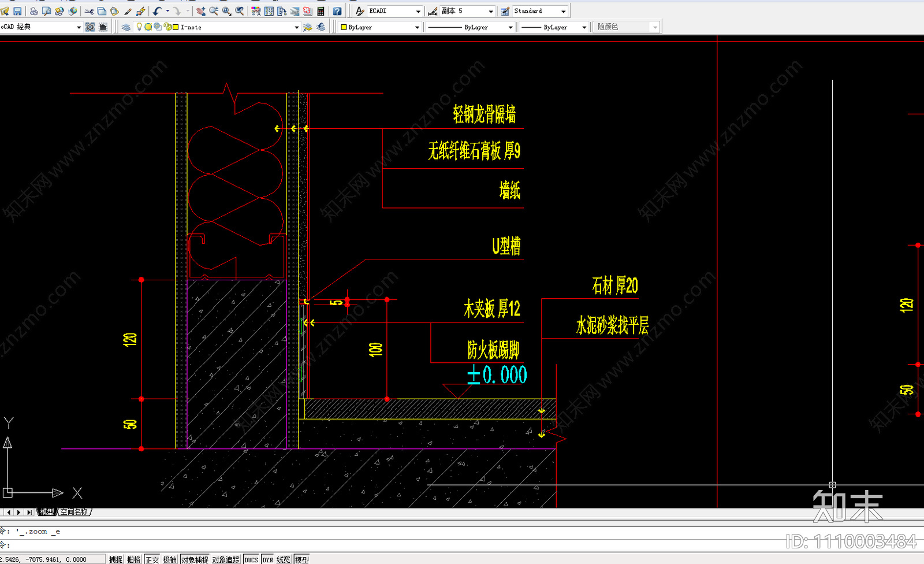Viewport: 924px width, 564px height.
Task: Click the Undo arrow icon
Action: point(157,11)
